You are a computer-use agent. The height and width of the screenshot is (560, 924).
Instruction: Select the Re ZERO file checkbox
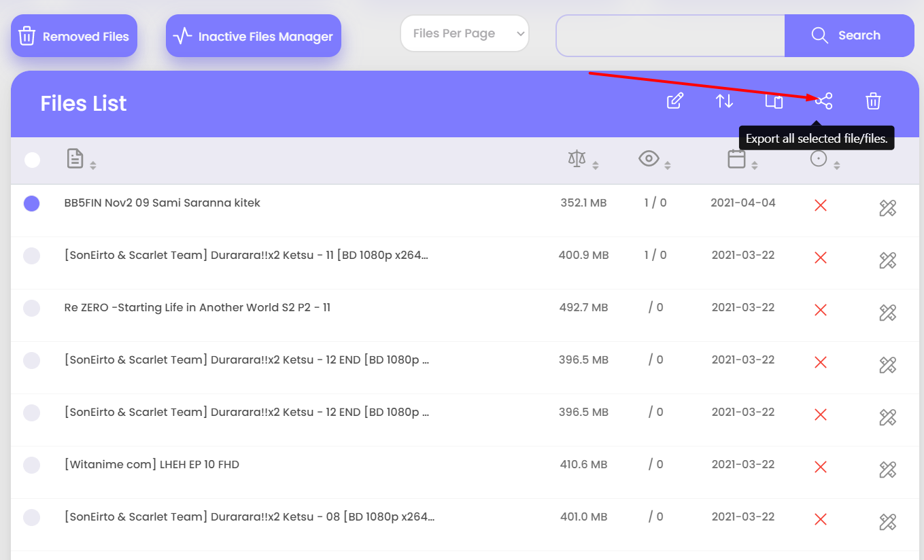tap(32, 308)
